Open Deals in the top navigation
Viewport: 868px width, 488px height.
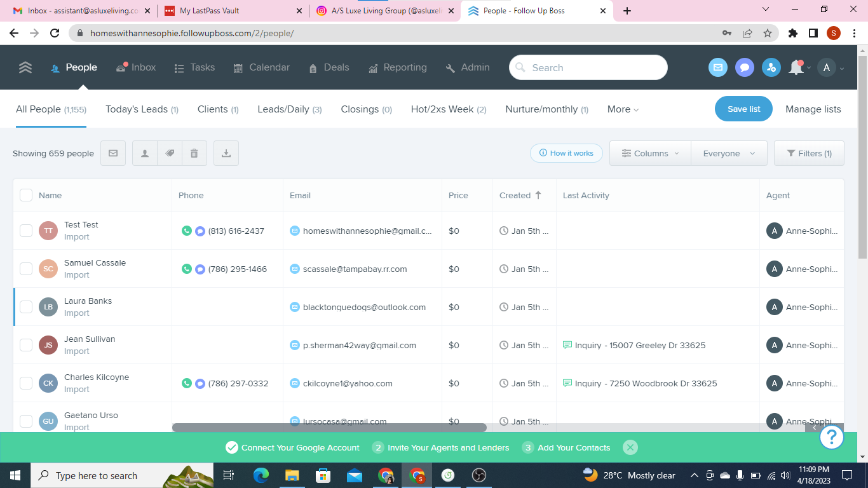click(329, 67)
